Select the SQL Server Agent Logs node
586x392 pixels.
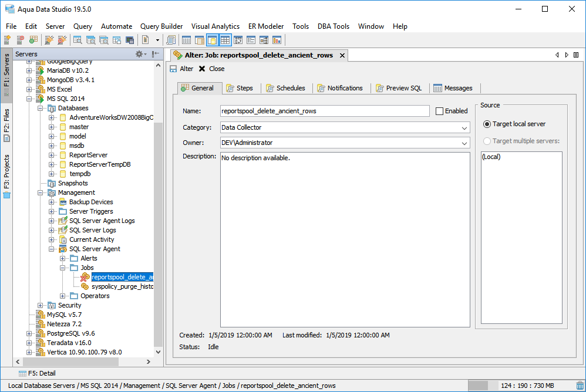pyautogui.click(x=102, y=221)
